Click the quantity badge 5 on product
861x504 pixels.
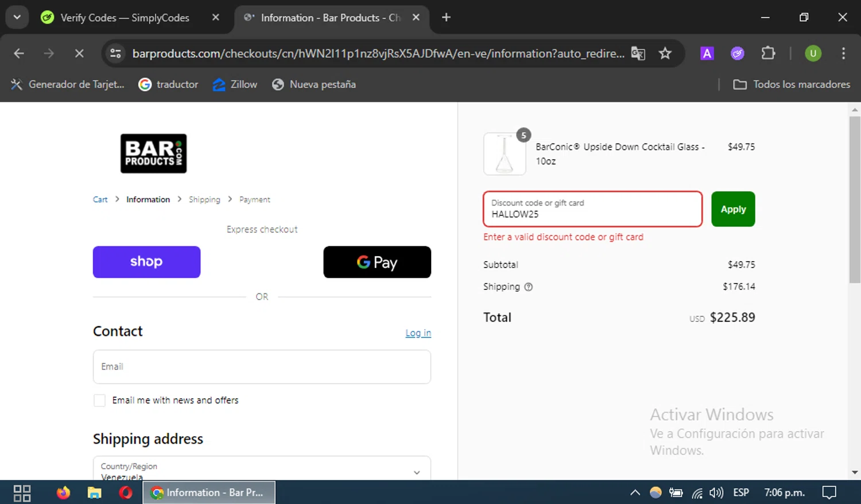click(523, 135)
